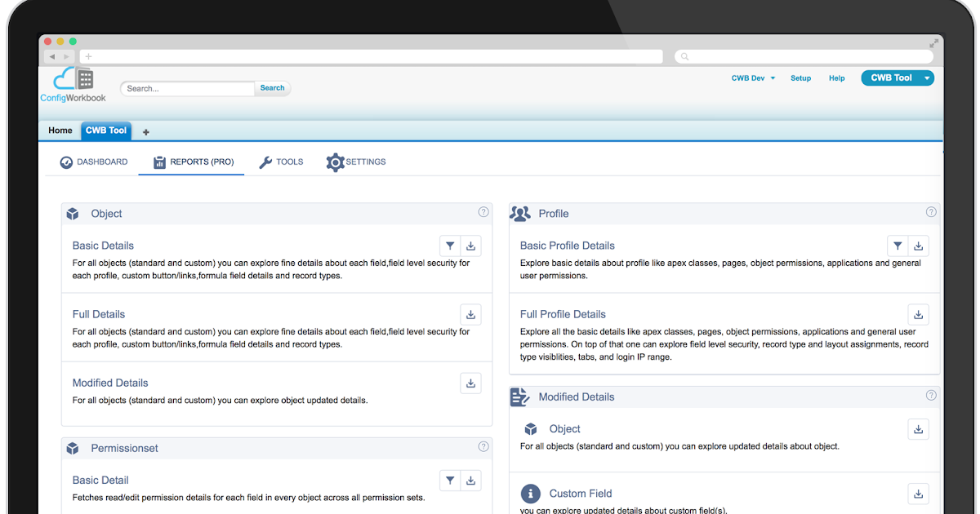
Task: Open the Tools tab
Action: point(281,162)
